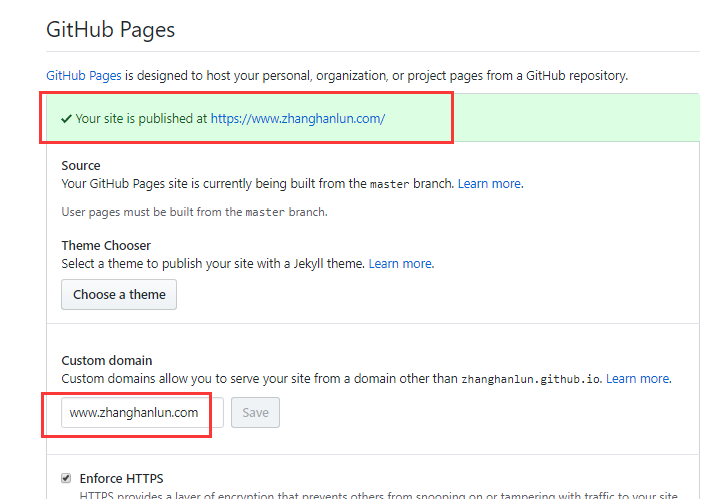The image size is (703, 499).
Task: Open the published site URL link
Action: click(297, 118)
